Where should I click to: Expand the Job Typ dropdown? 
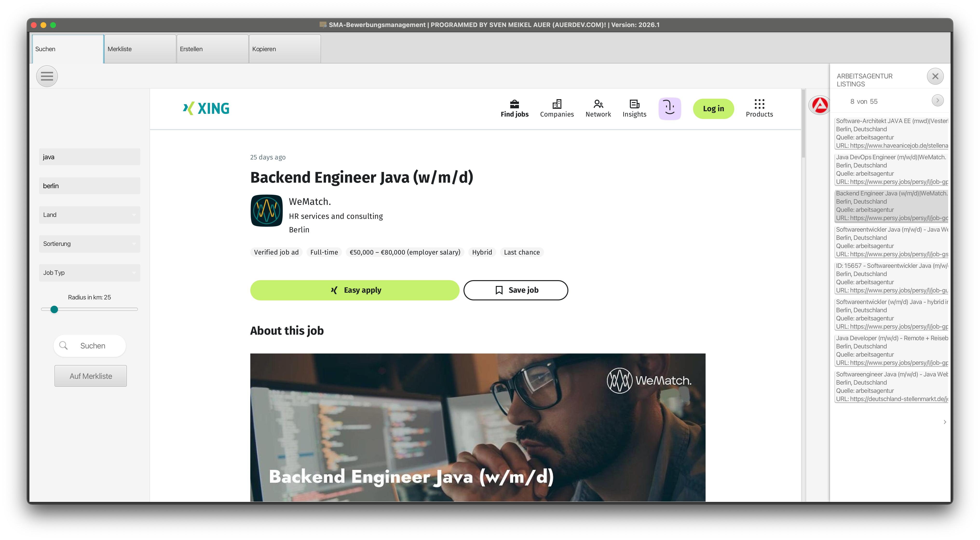point(89,272)
